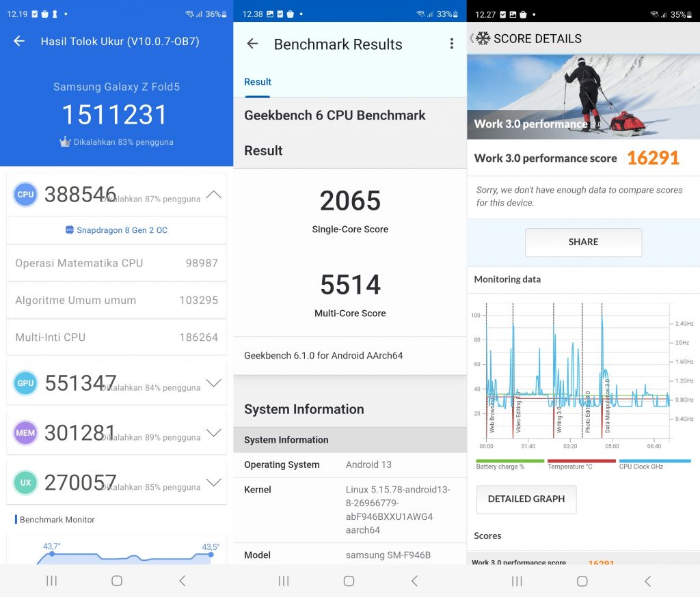Tap the Model samsung SM-F946B row
Image resolution: width=700 pixels, height=597 pixels.
350,555
